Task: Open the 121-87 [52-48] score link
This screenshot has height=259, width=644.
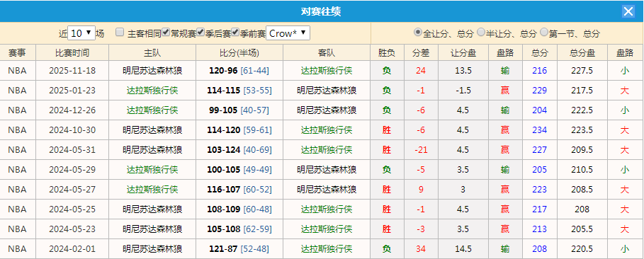Action: 239,248
